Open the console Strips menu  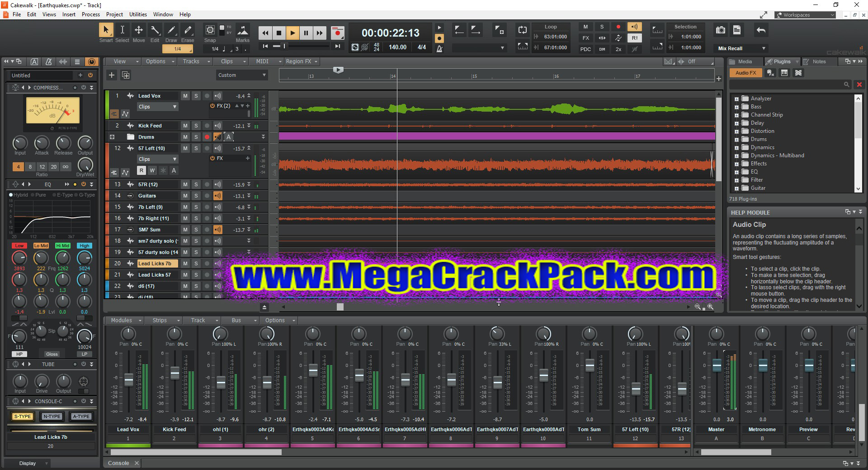(163, 320)
